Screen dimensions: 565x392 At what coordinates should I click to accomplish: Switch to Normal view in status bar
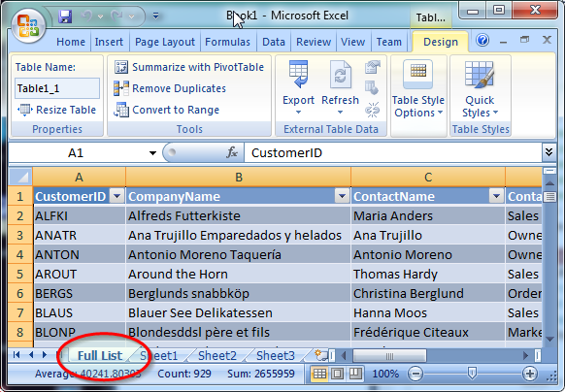click(x=319, y=374)
